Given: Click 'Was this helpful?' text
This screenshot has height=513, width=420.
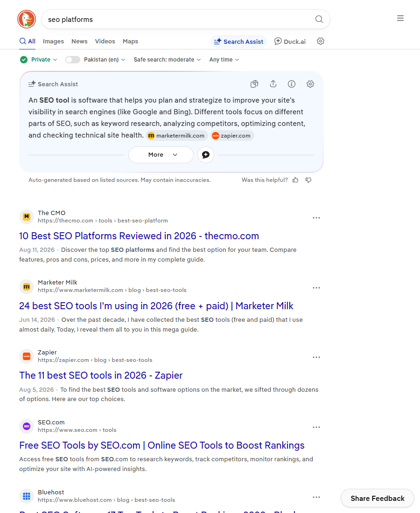Looking at the screenshot, I should 265,180.
